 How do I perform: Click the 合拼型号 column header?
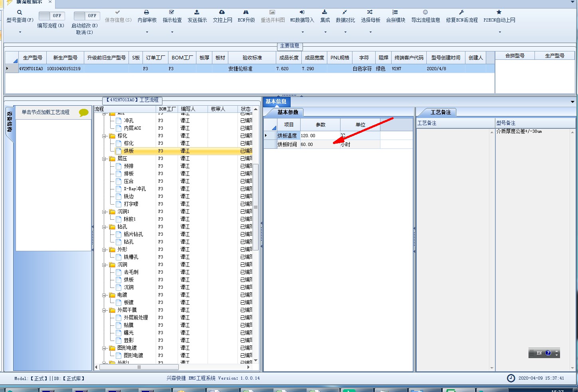[x=515, y=56]
